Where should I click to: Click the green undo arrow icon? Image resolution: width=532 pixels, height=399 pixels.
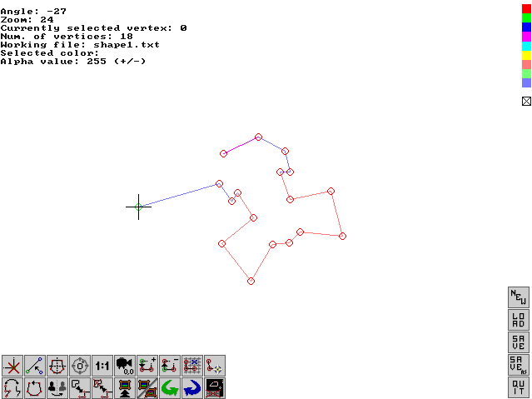pyautogui.click(x=170, y=388)
